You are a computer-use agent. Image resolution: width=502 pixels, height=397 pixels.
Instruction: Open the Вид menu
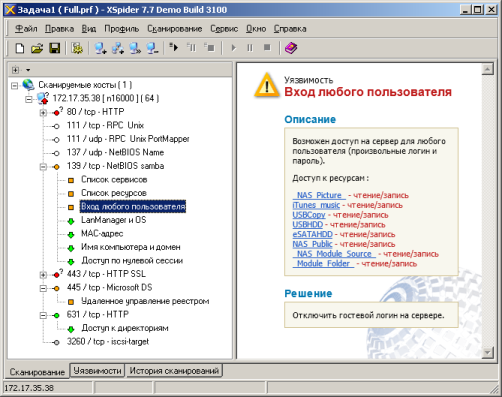coord(89,29)
